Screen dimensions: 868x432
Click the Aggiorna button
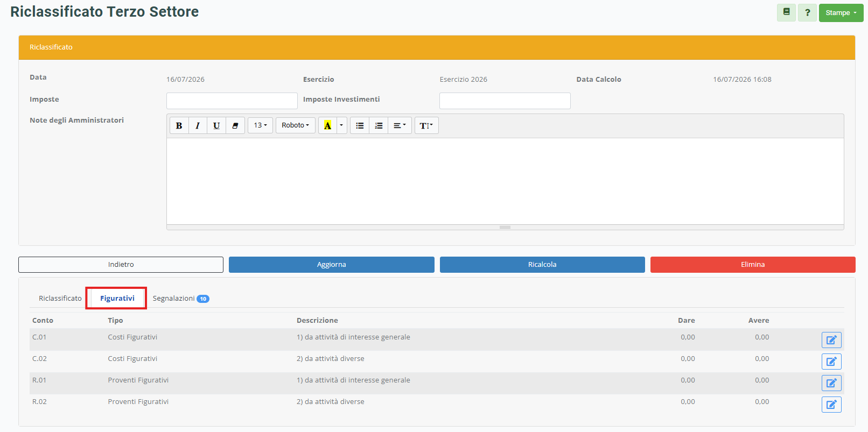[332, 265]
